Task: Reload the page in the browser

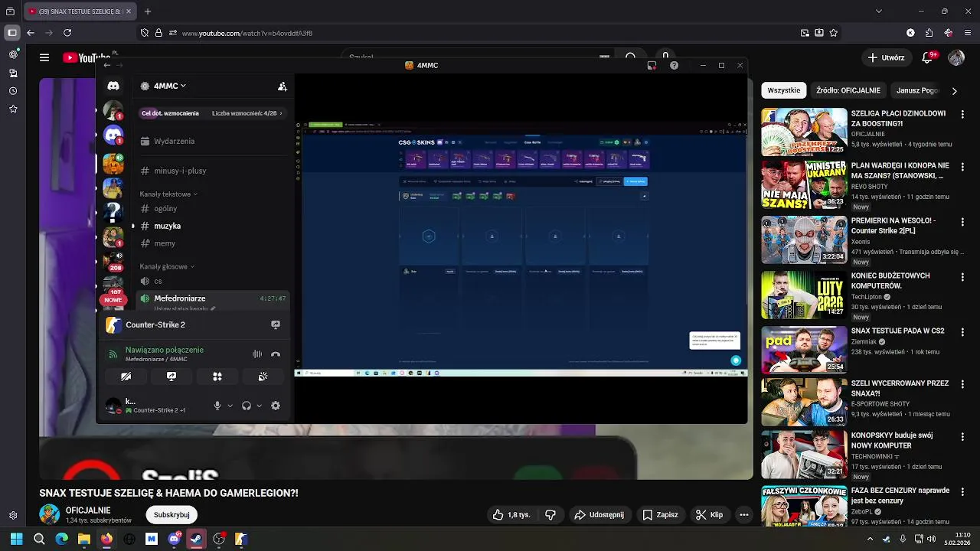Action: (67, 33)
